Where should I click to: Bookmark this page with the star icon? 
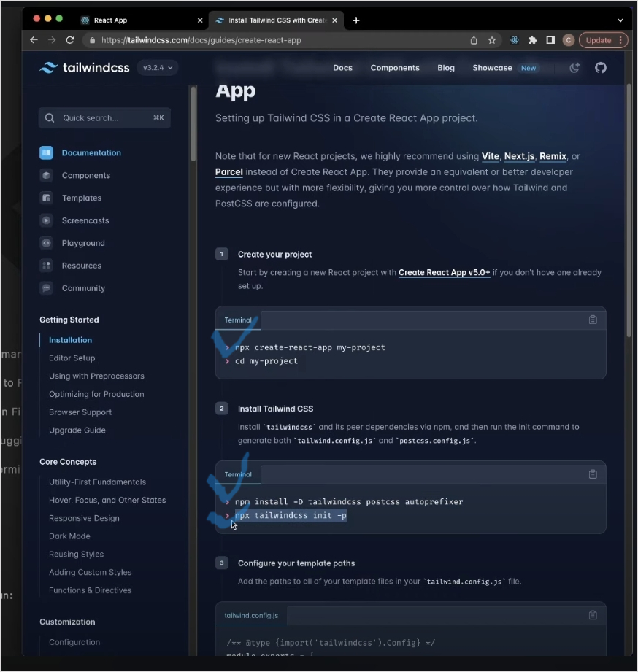click(x=492, y=40)
